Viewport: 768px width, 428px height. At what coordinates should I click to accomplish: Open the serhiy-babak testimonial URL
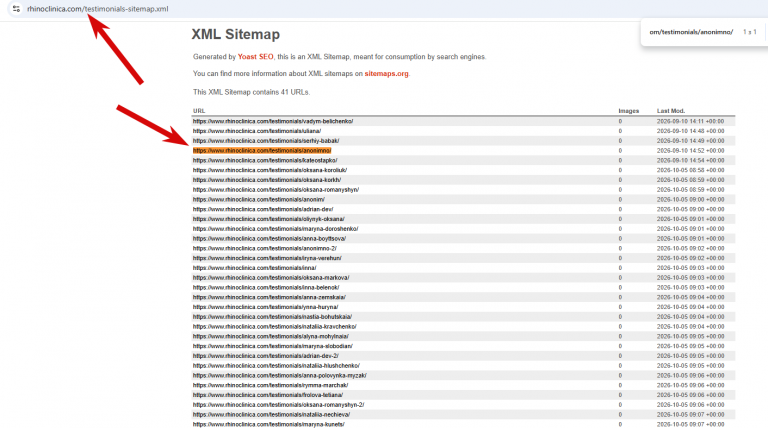click(x=266, y=141)
